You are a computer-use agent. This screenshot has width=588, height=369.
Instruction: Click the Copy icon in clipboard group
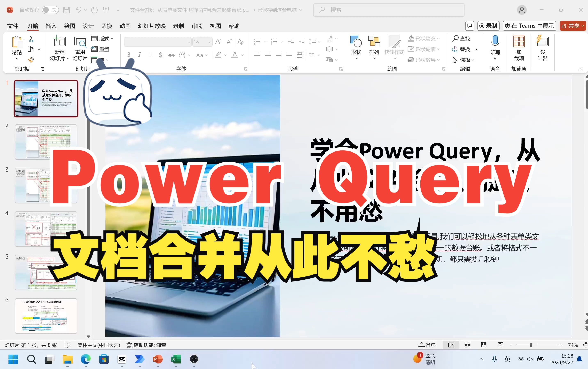point(31,49)
